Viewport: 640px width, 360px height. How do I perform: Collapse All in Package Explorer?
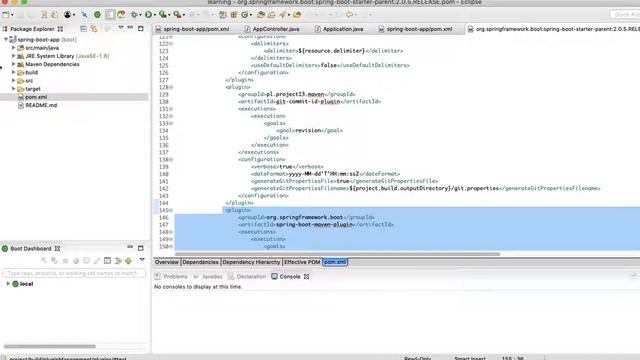coord(84,29)
